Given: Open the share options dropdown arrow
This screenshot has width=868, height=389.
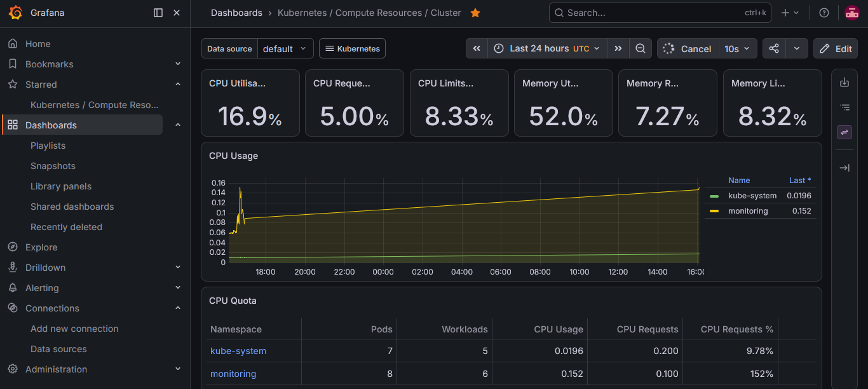Looking at the screenshot, I should pos(797,48).
